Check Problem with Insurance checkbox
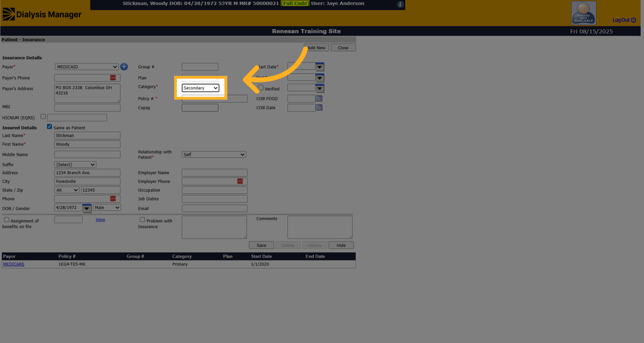The width and height of the screenshot is (644, 343). [142, 220]
